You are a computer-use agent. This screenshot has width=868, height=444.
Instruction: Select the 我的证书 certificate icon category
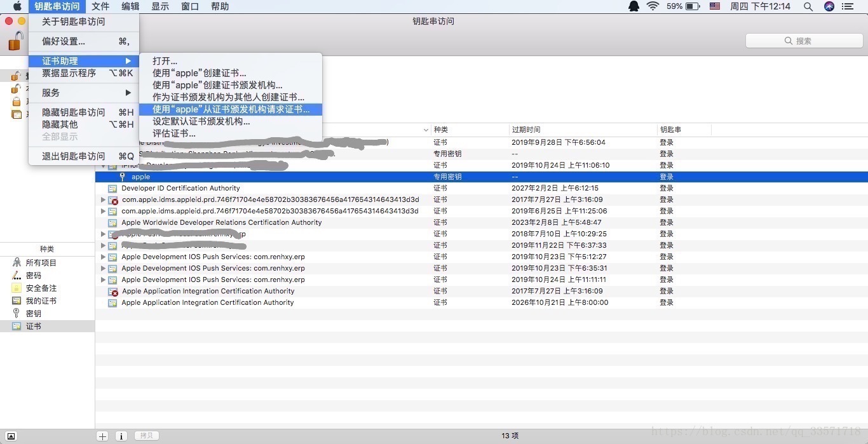(x=17, y=301)
